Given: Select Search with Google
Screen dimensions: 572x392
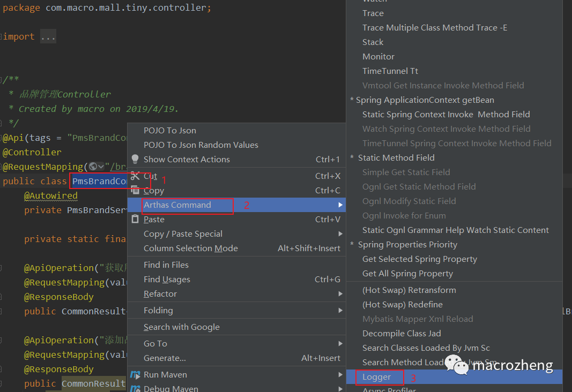Looking at the screenshot, I should [x=236, y=327].
